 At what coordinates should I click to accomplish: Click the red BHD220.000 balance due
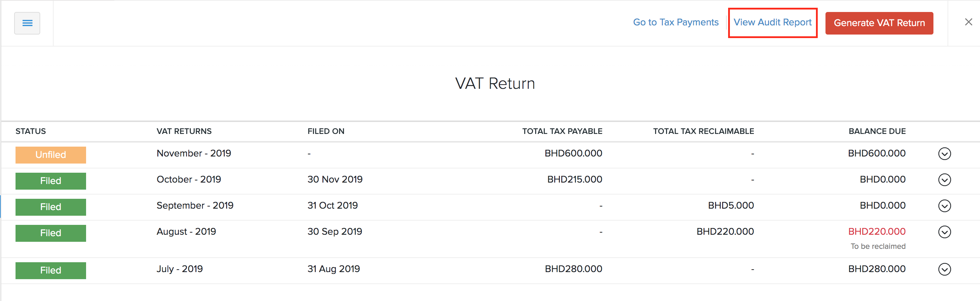point(877,232)
